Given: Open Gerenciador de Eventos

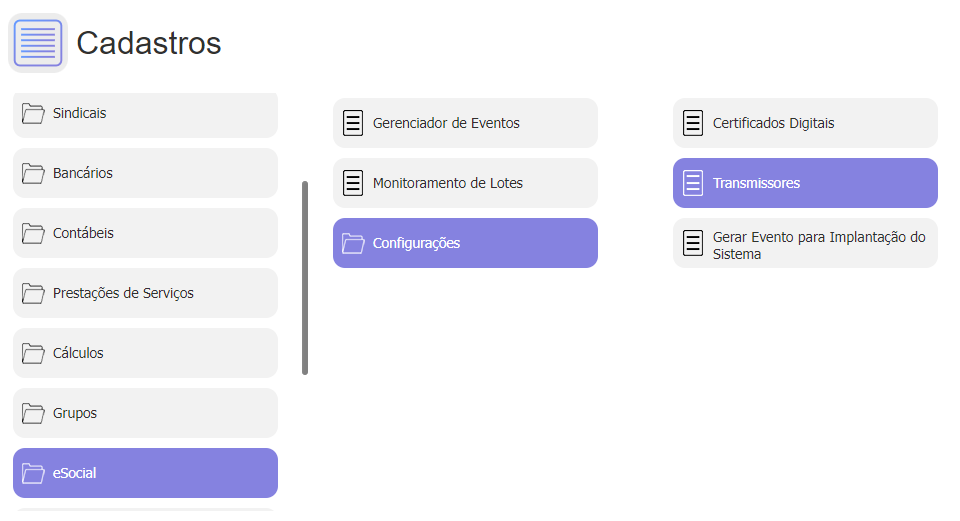Looking at the screenshot, I should [465, 123].
